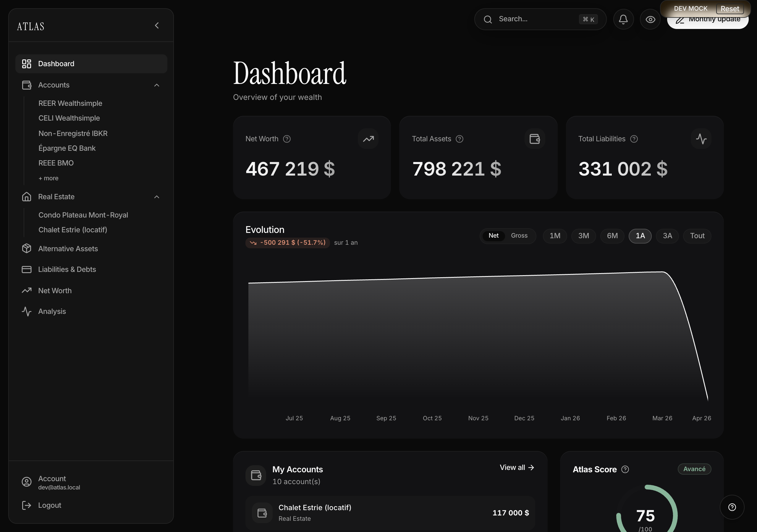Click the Chalet Estrie row wallet icon

click(262, 513)
